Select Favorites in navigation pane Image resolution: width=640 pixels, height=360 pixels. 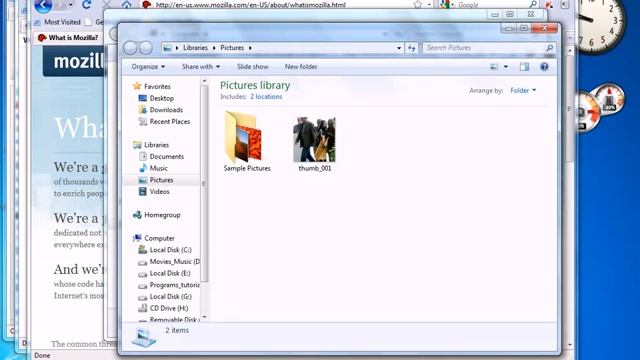(157, 87)
